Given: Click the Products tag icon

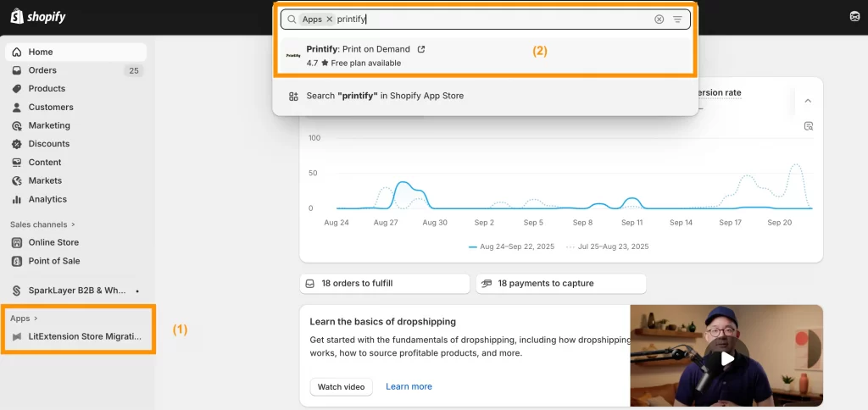Looking at the screenshot, I should coord(17,89).
